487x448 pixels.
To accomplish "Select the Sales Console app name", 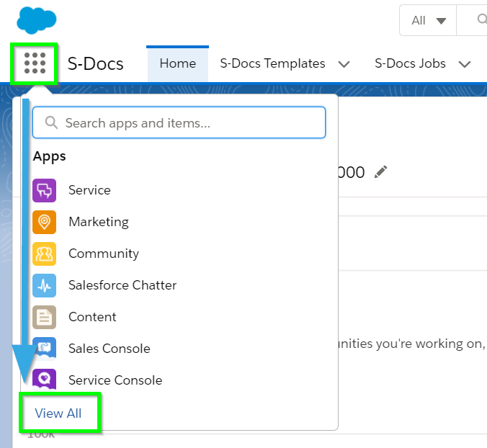I will coord(110,349).
